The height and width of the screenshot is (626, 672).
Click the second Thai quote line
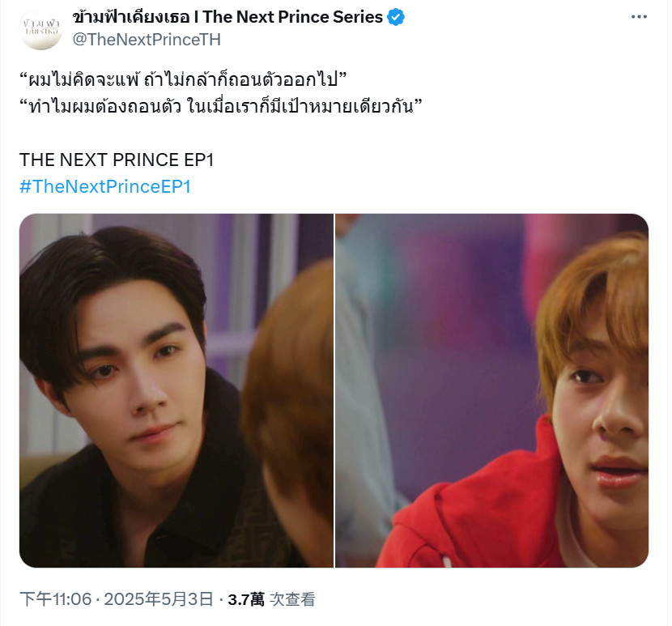221,105
